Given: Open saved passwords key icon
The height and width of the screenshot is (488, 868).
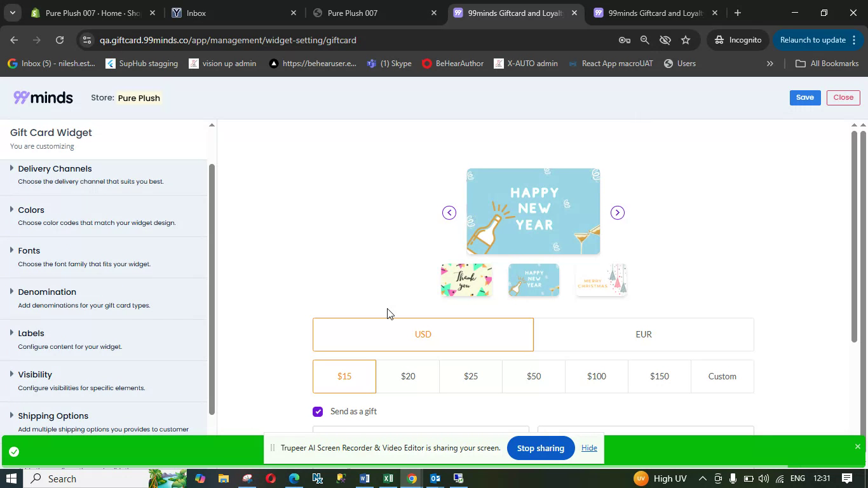Looking at the screenshot, I should coord(625,40).
